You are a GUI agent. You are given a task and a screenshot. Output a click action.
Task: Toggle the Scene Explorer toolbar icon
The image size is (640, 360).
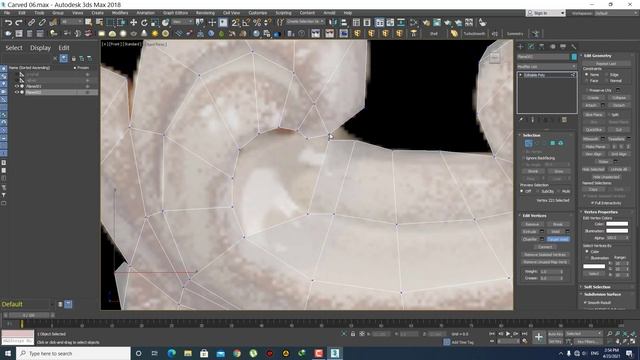point(356,22)
